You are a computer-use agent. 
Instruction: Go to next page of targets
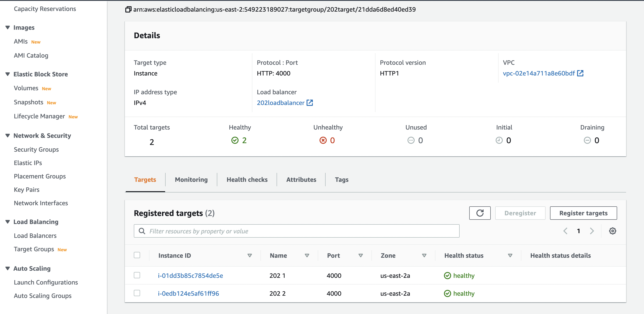(x=592, y=231)
